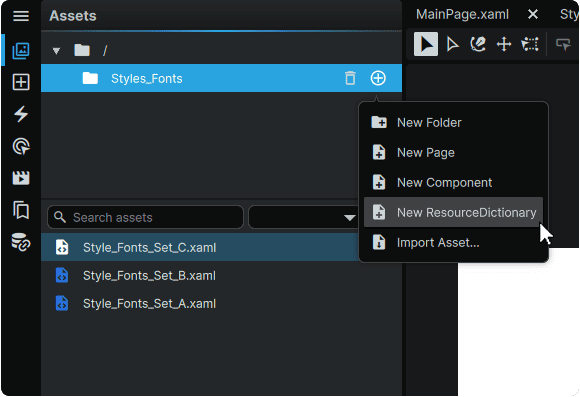The width and height of the screenshot is (580, 397).
Task: Delete the Styles_Fonts folder with trash icon
Action: click(x=350, y=78)
